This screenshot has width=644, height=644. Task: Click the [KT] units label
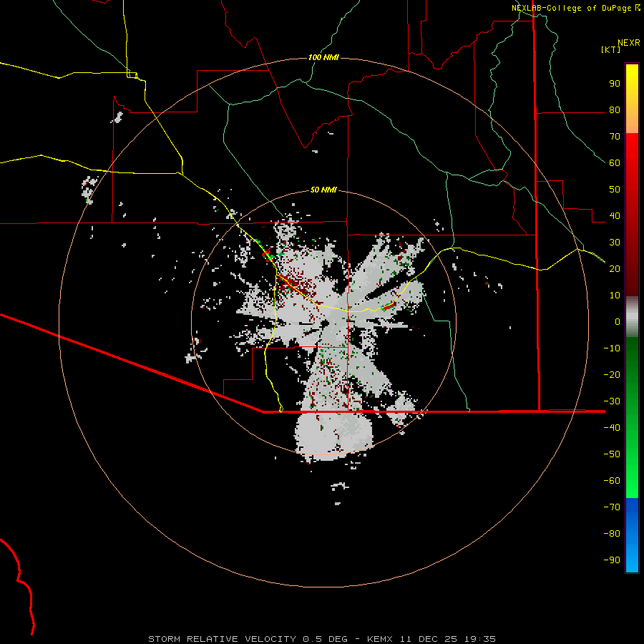coord(610,49)
